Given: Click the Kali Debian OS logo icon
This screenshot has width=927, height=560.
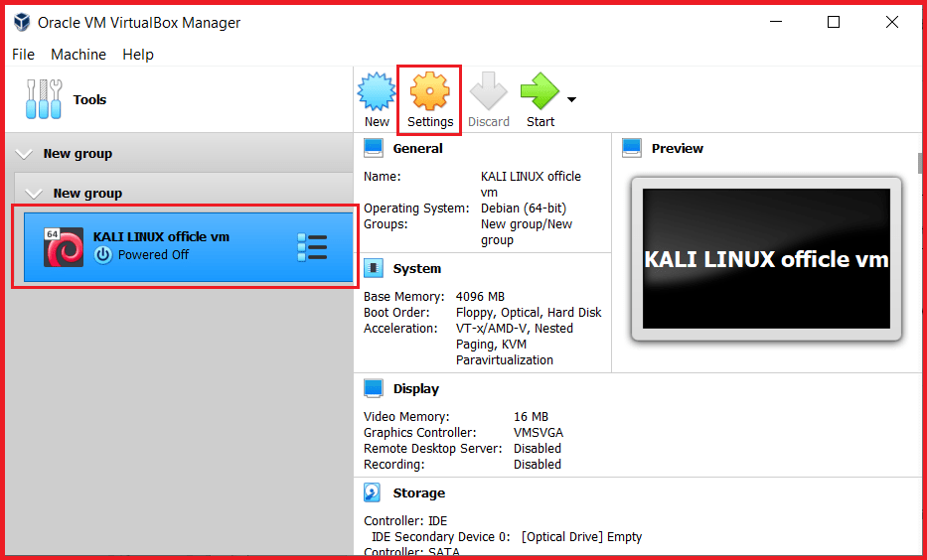Looking at the screenshot, I should coord(64,247).
